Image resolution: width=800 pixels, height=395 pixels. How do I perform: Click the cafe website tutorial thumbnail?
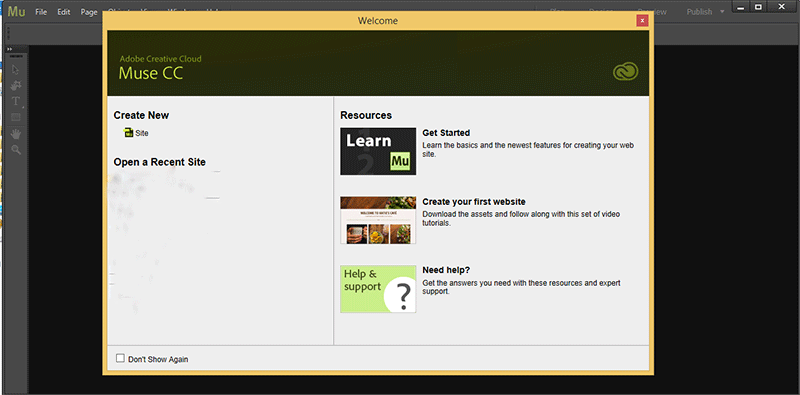click(378, 220)
